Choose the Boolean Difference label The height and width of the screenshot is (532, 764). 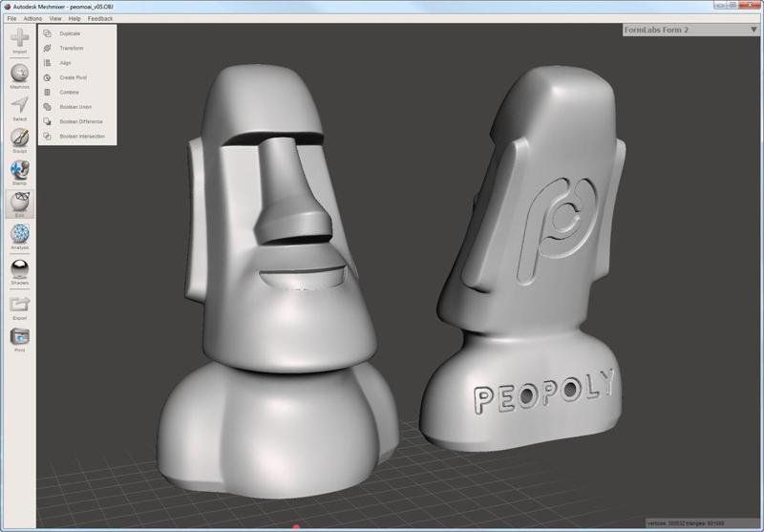pos(81,121)
